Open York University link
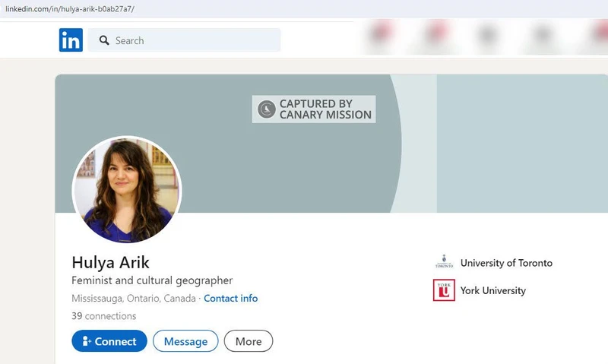 [x=492, y=290]
